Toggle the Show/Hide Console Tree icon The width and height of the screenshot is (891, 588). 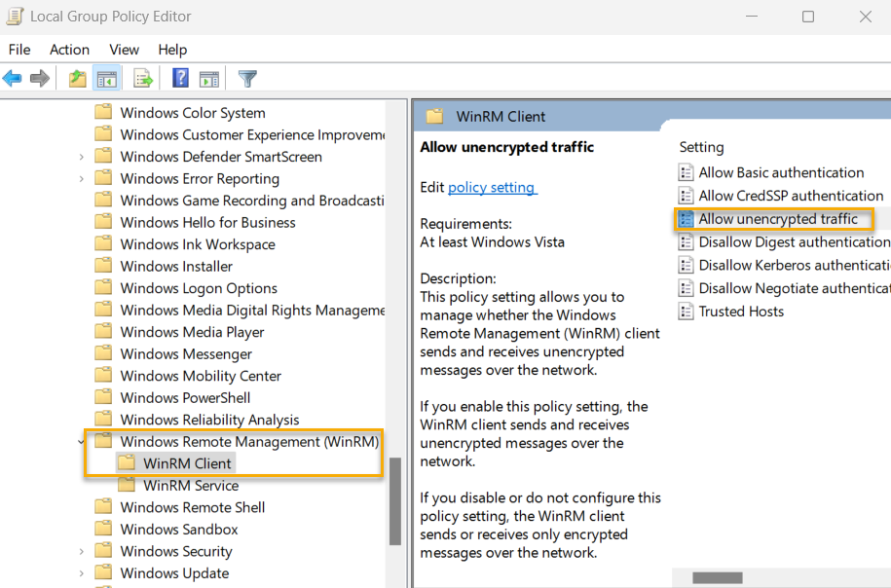pos(107,78)
